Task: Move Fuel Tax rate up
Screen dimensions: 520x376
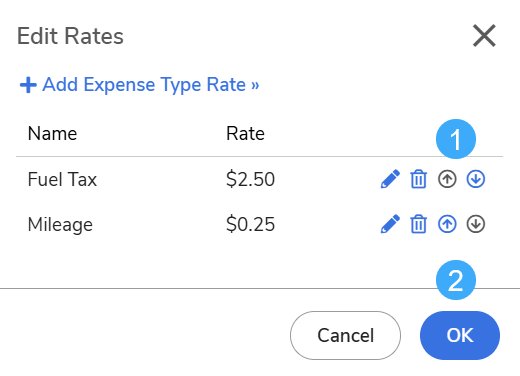Action: (x=447, y=179)
